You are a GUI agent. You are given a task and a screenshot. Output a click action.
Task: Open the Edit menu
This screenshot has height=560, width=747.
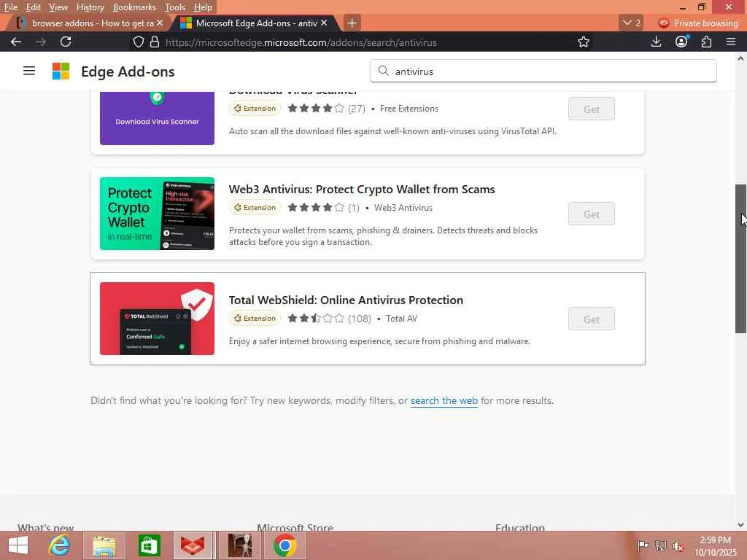pos(33,7)
